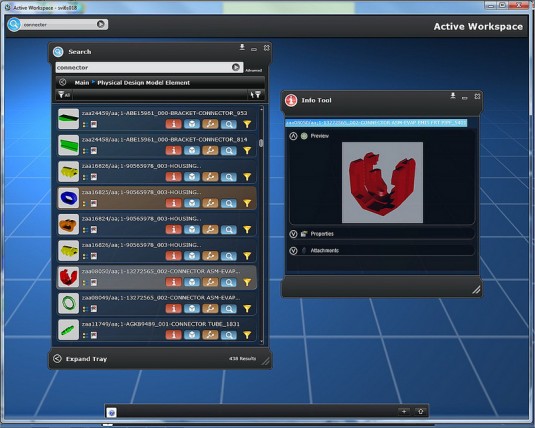Go back using breadcrumb back arrow
The image size is (535, 428).
(62, 82)
